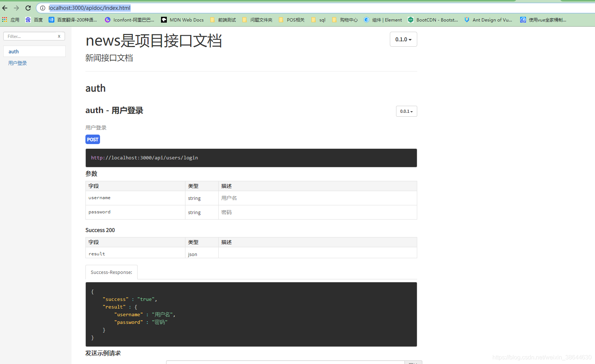Screen dimensions: 595x364
Task: Open the 问题文件夹 bookmark folder
Action: (257, 20)
